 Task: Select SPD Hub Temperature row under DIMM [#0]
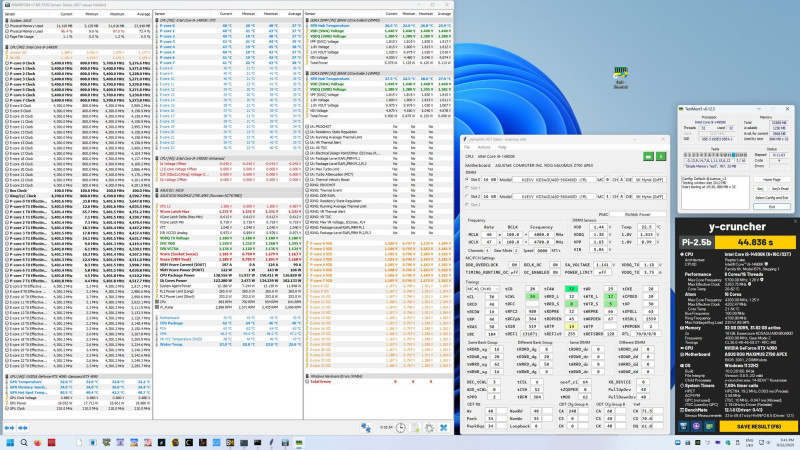point(378,26)
